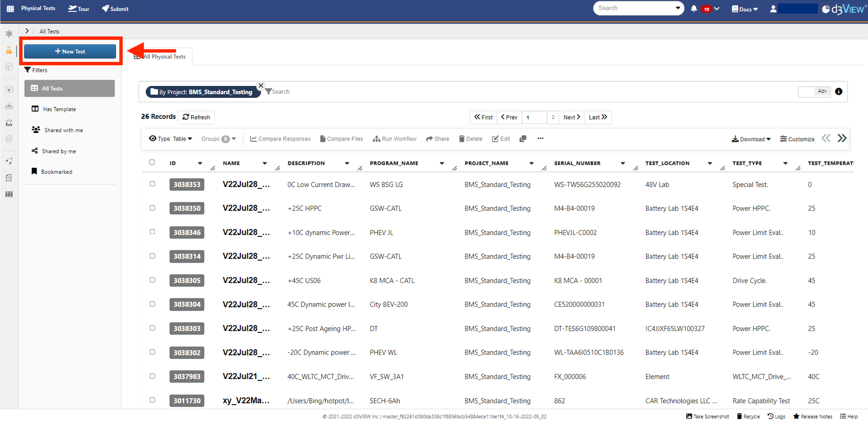Open Logs in footer
Image resolution: width=868 pixels, height=422 pixels.
(776, 416)
